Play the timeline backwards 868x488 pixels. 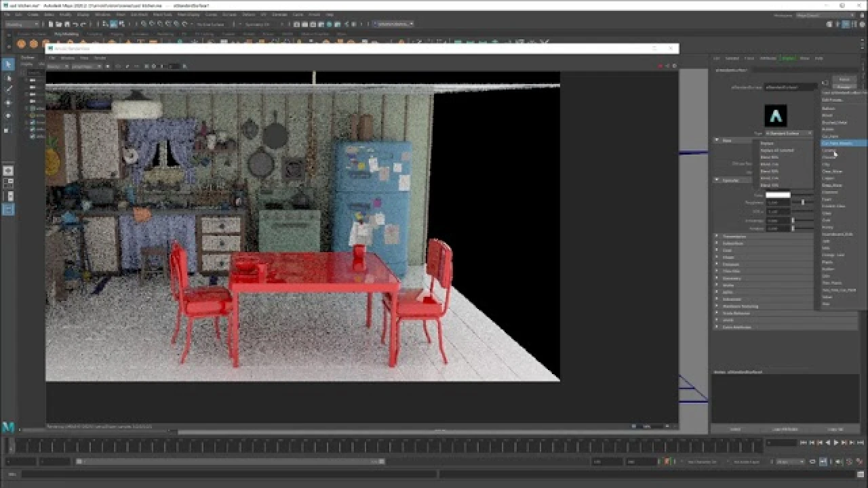pyautogui.click(x=829, y=443)
